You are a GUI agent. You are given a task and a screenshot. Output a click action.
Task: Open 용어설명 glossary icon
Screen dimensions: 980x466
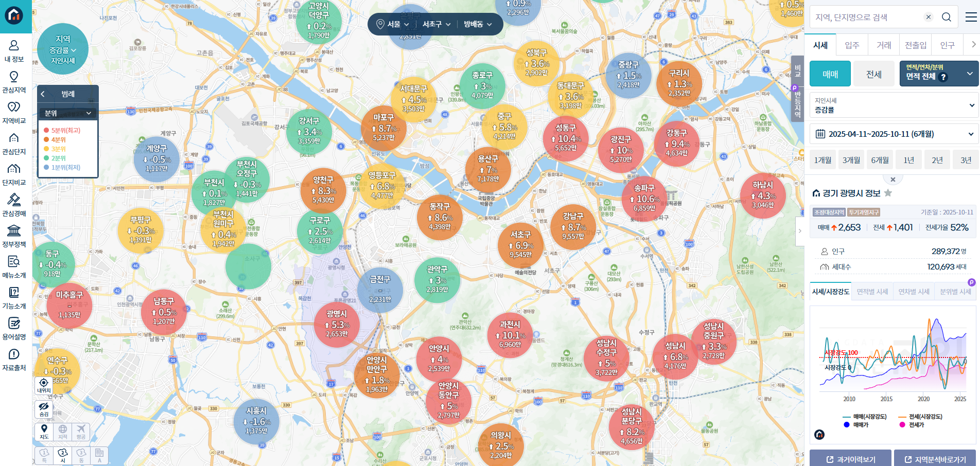pos(14,323)
